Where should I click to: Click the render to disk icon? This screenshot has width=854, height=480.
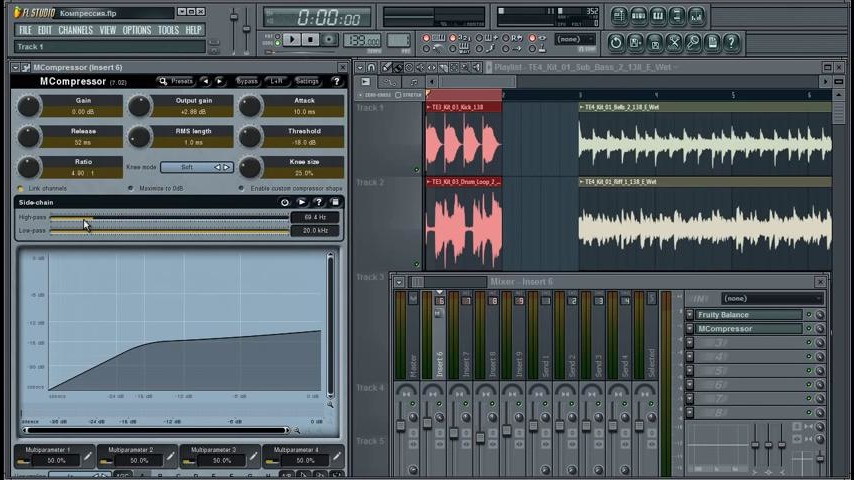655,42
